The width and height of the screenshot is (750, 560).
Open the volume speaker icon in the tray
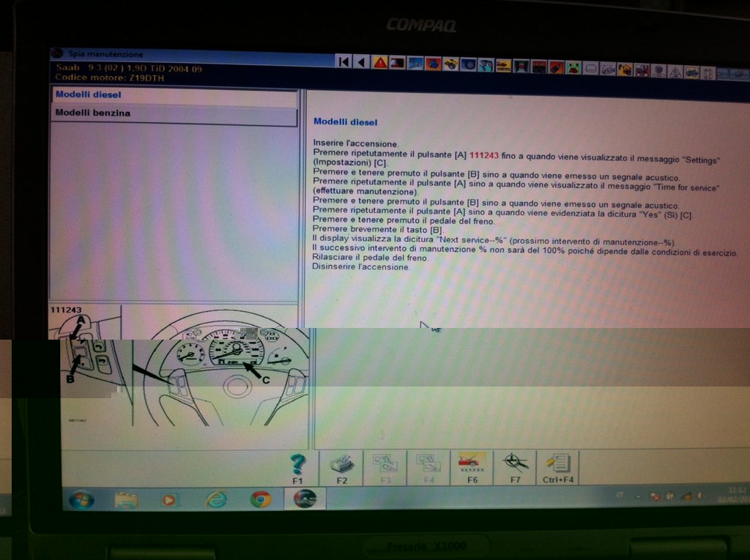click(x=701, y=496)
